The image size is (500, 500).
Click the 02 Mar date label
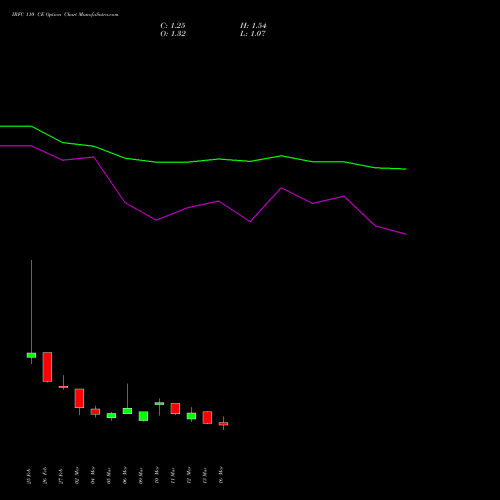tap(77, 475)
